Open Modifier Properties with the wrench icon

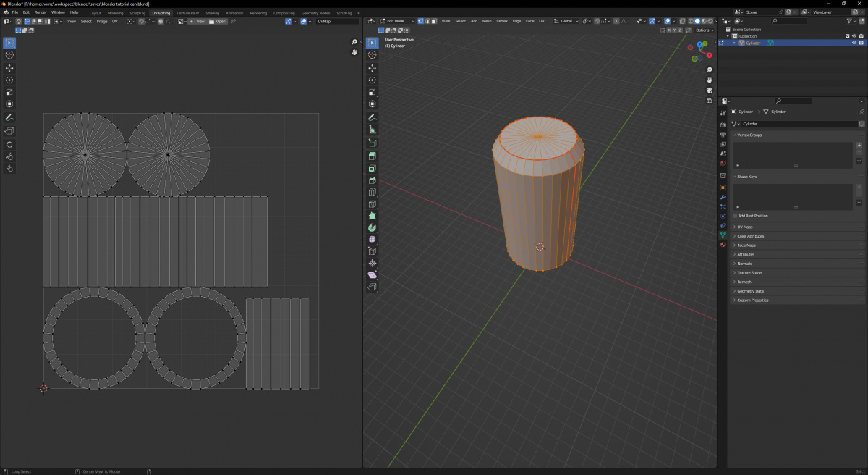click(x=723, y=197)
